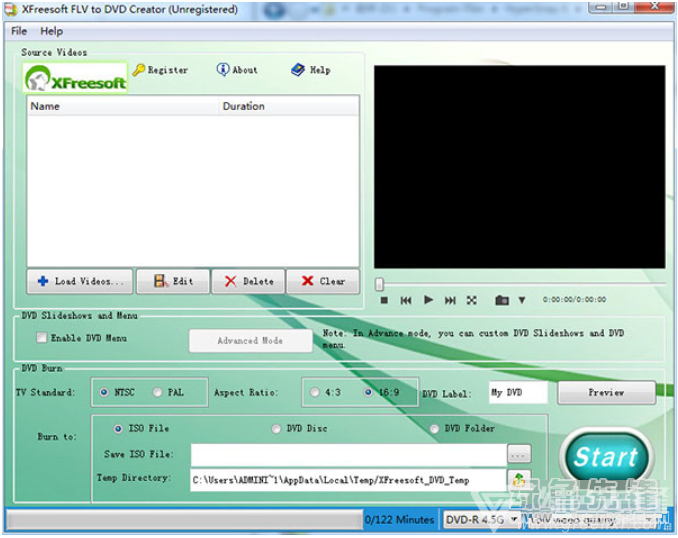
Task: Click the Preview button
Action: tap(606, 393)
